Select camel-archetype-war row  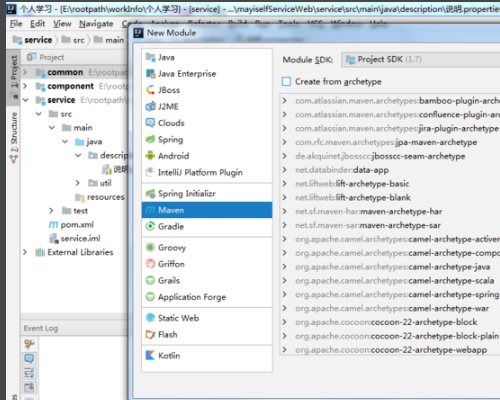(x=390, y=308)
